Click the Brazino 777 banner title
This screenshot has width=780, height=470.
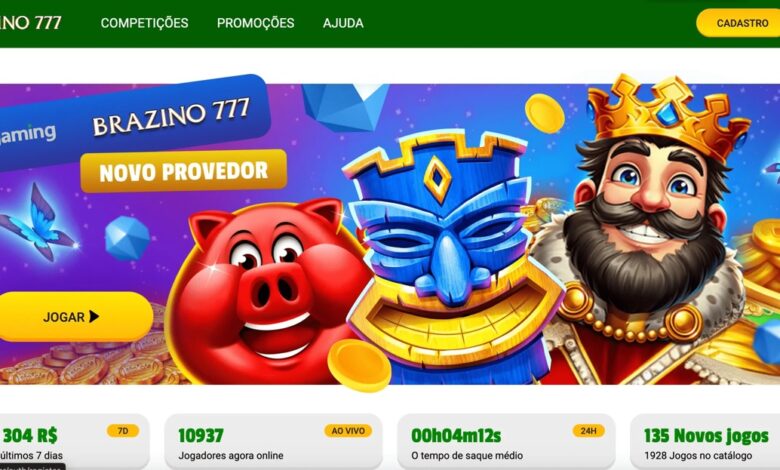(171, 116)
